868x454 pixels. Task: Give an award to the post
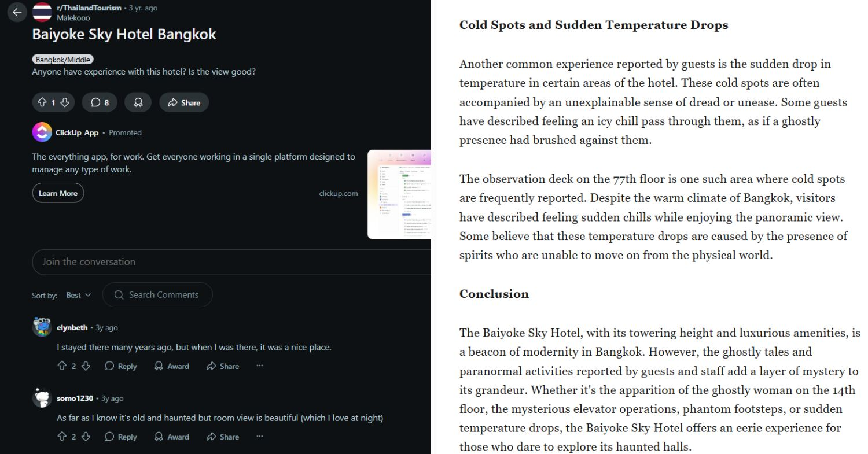[138, 102]
